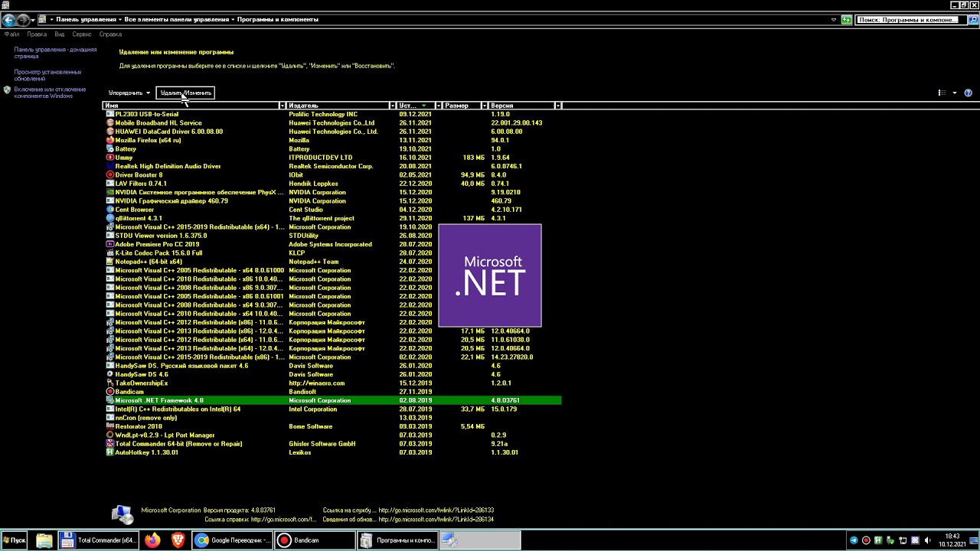Open Панель управления домашняя страница link
Viewport: 980px width, 551px height.
tap(55, 53)
